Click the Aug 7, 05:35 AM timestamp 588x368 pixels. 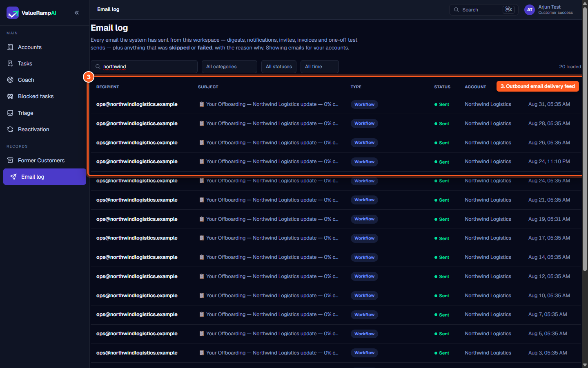click(x=548, y=314)
